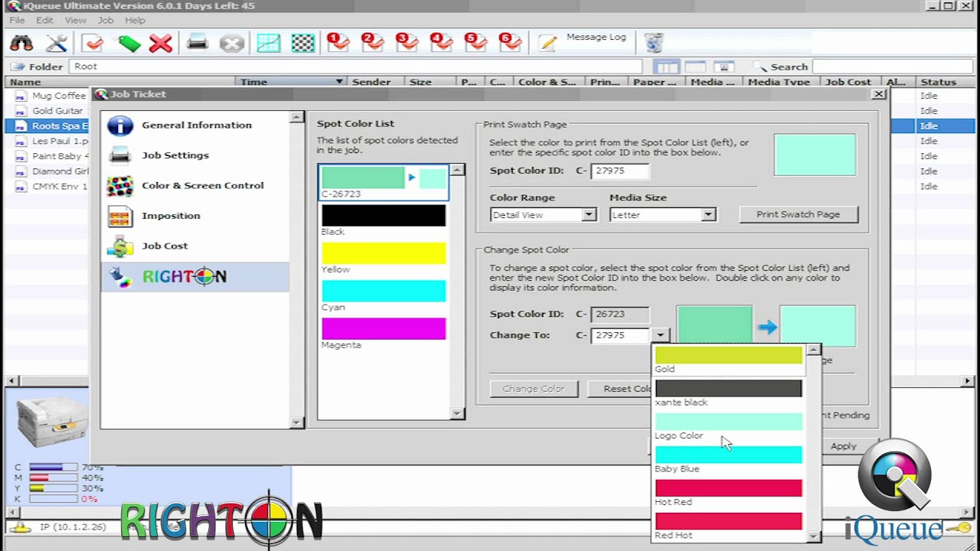Click the Job Cost column header
The image size is (980, 551).
point(848,82)
